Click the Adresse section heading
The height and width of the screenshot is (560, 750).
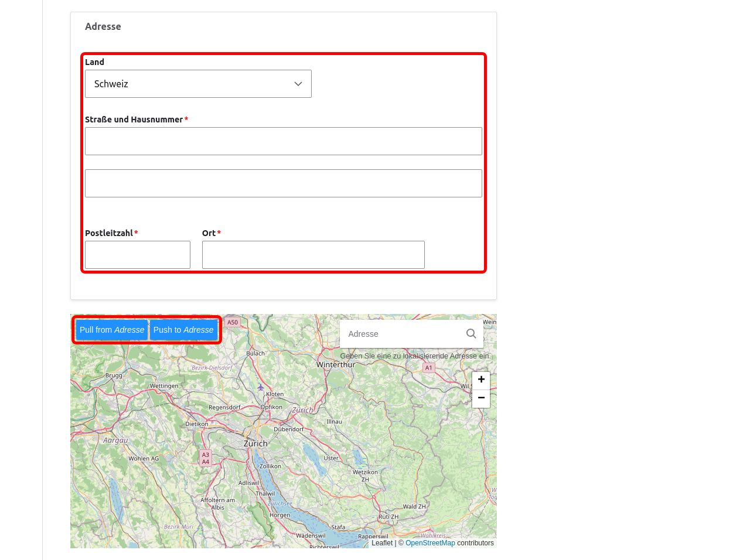tap(103, 26)
